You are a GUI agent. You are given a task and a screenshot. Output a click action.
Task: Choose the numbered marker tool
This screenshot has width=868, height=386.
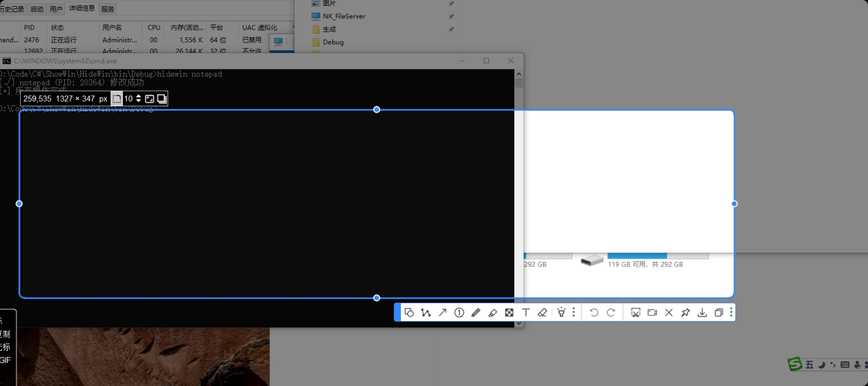(x=459, y=313)
